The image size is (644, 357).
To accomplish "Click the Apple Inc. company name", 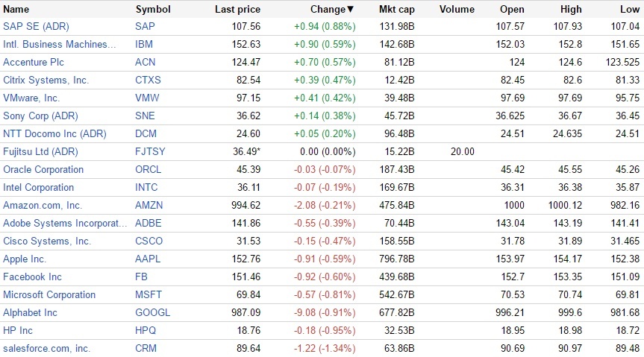I will click(x=25, y=259).
